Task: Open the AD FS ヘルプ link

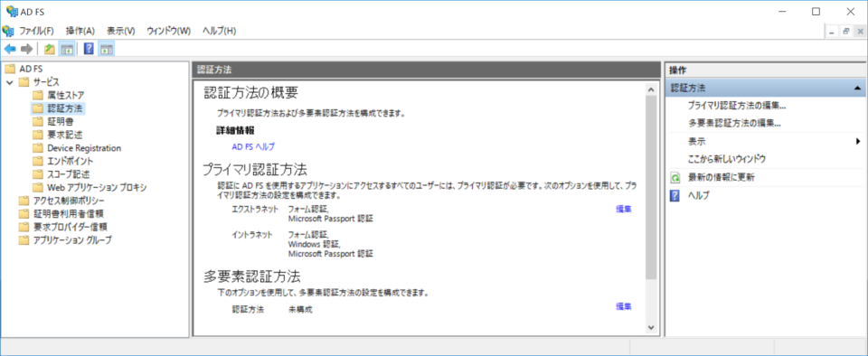Action: [253, 147]
